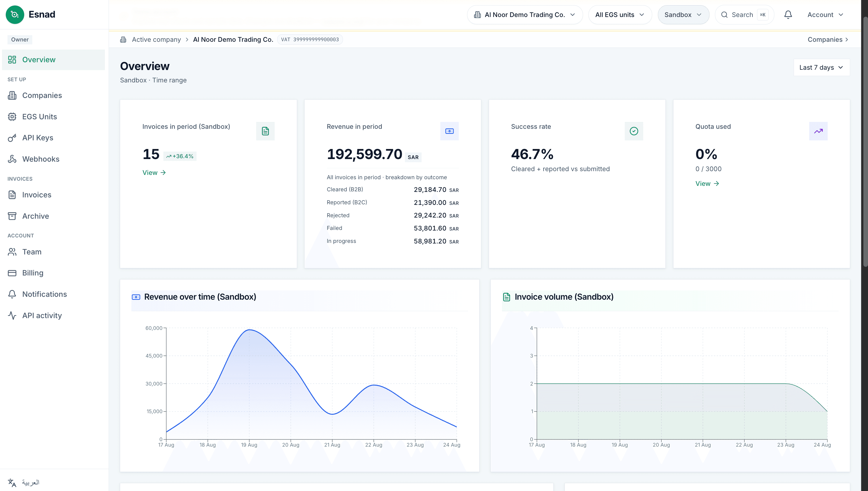This screenshot has width=868, height=491.
Task: Open the Account menu
Action: [825, 14]
